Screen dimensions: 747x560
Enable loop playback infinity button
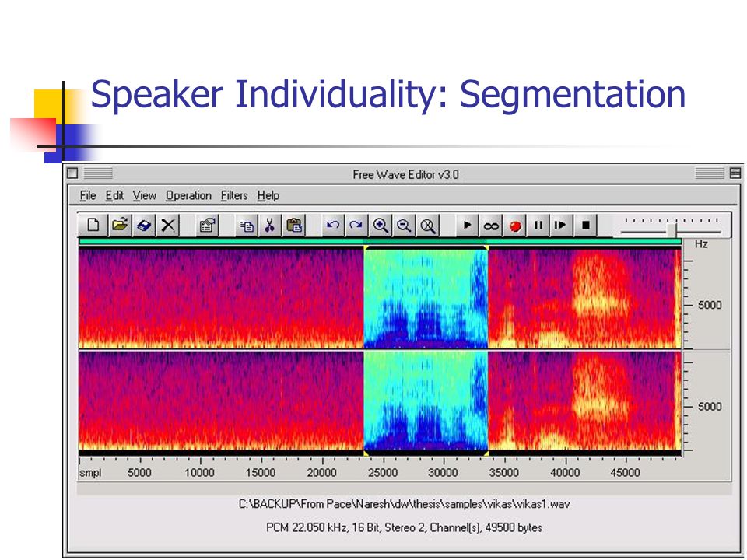pyautogui.click(x=491, y=225)
